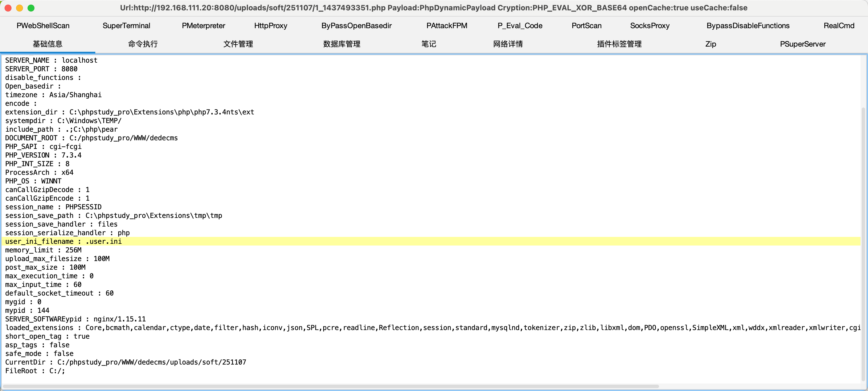
Task: Switch to 网络详情 tab
Action: point(508,44)
